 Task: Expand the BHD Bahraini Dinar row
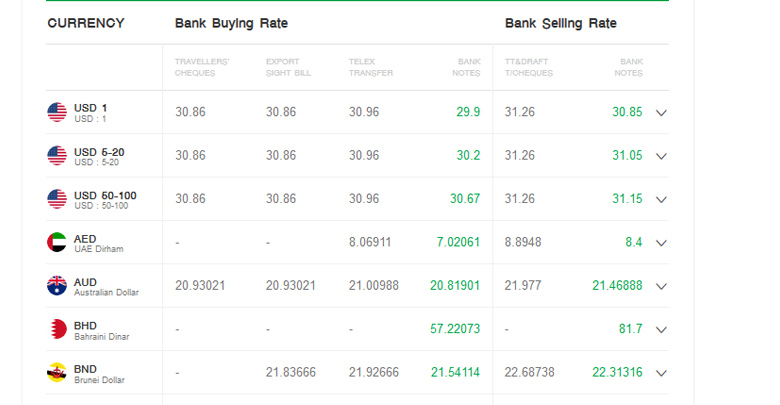pyautogui.click(x=661, y=330)
